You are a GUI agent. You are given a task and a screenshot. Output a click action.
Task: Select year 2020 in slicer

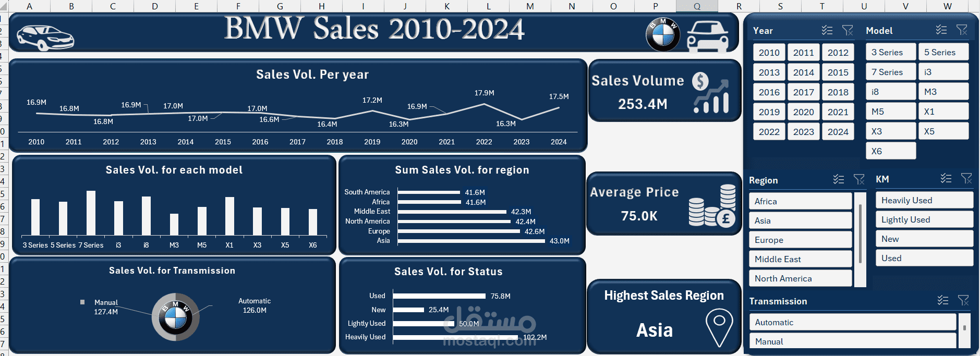coord(803,112)
